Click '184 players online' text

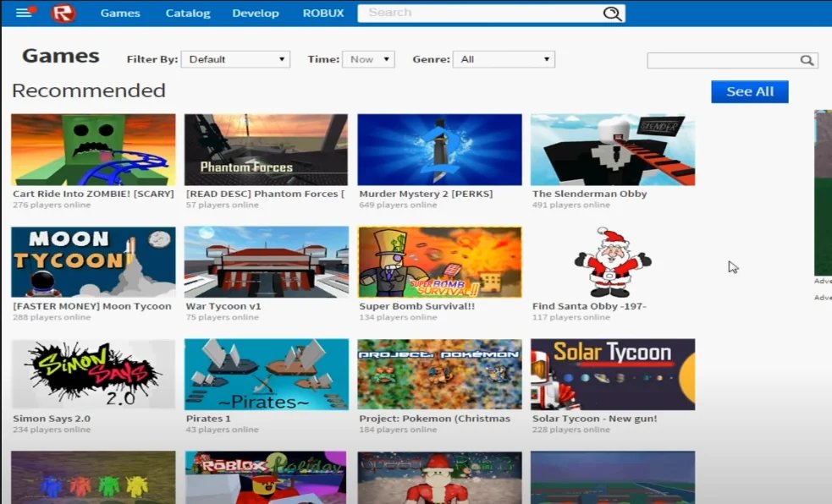[398, 430]
